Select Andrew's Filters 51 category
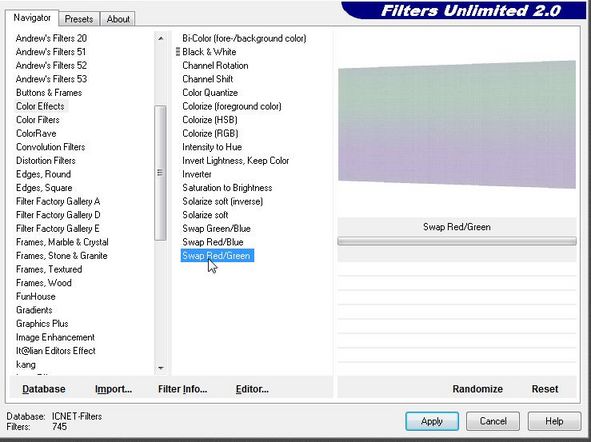 pos(51,52)
